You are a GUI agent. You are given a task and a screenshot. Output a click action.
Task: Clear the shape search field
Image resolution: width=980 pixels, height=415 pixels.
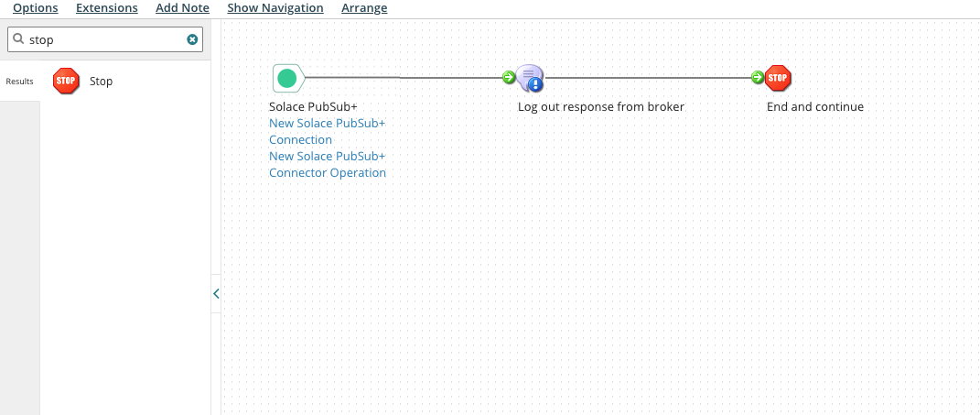click(x=192, y=39)
